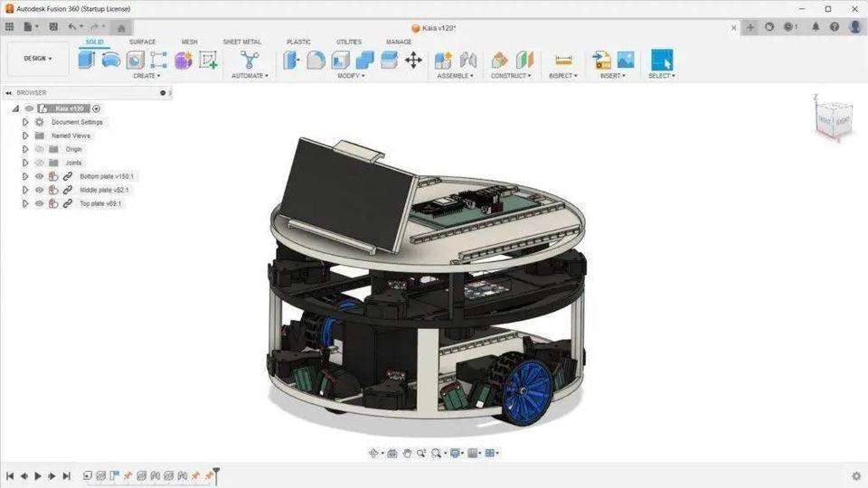Activate the Select tool

tap(662, 60)
